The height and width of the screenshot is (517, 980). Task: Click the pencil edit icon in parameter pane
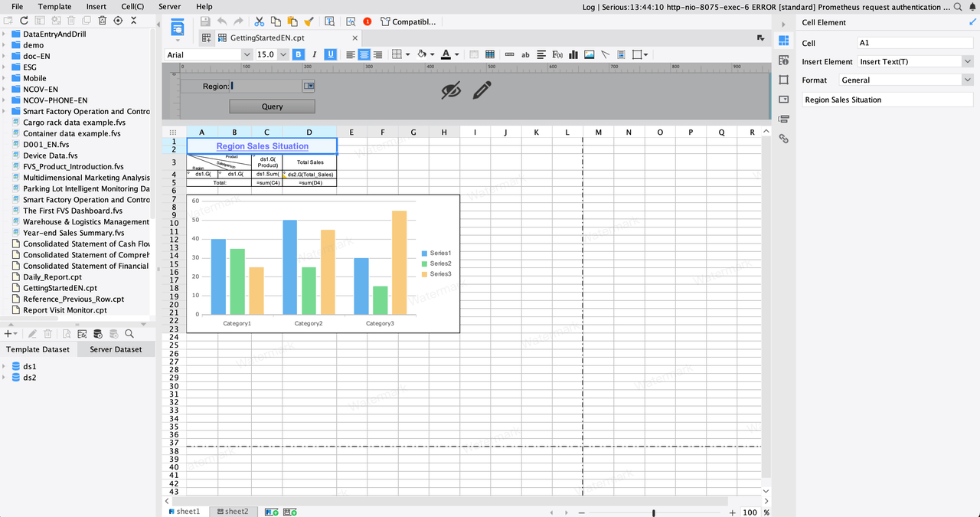point(482,90)
